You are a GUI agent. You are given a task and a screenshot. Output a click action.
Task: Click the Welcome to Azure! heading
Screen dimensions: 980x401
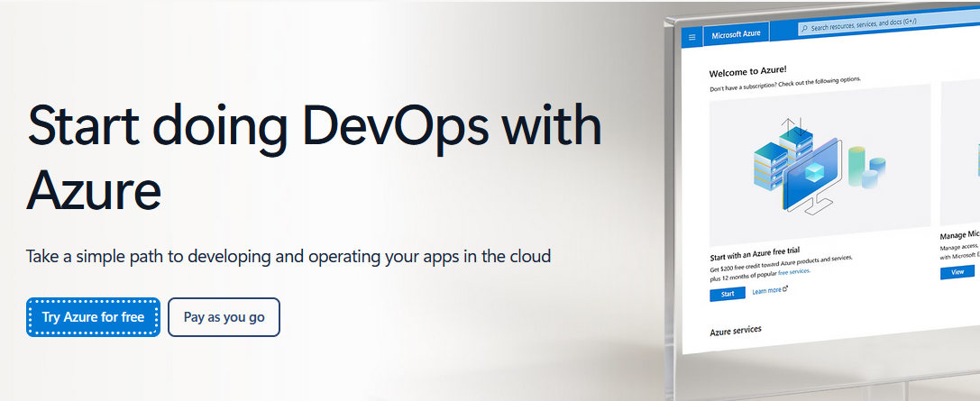(748, 72)
